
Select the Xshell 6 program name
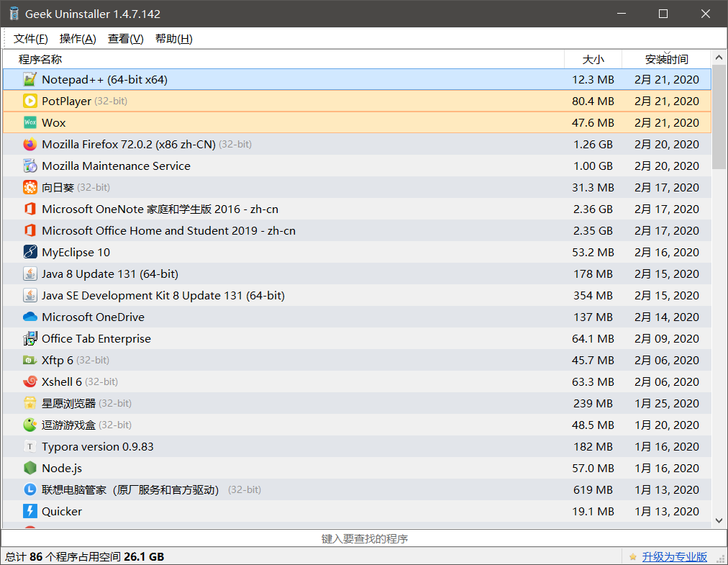pyautogui.click(x=62, y=382)
